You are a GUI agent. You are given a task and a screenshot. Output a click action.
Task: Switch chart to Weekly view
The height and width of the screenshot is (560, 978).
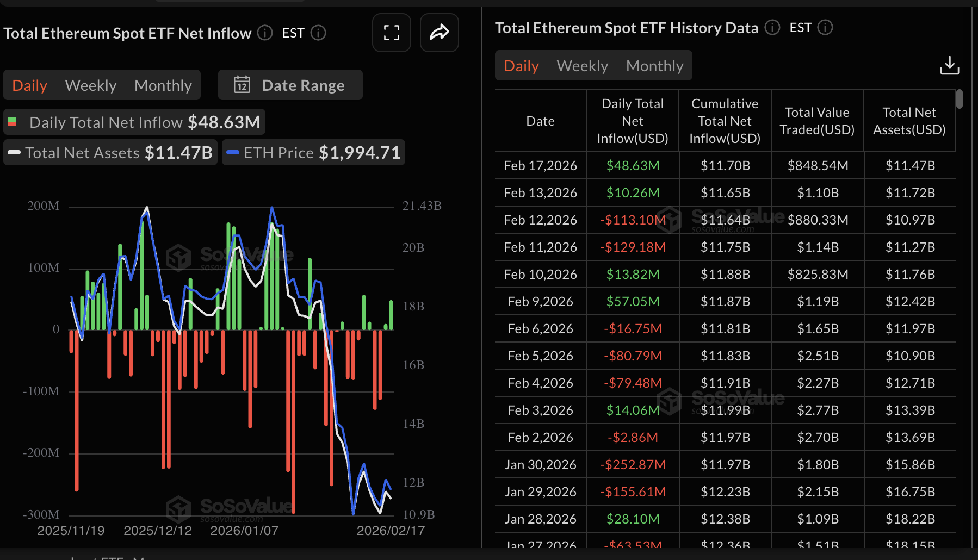pyautogui.click(x=90, y=85)
